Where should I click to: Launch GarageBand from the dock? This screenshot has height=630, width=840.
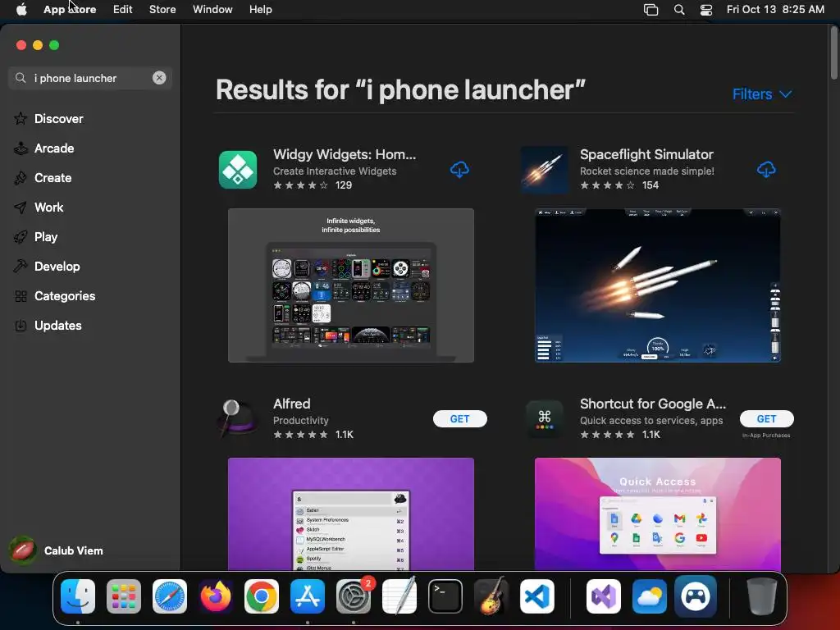point(491,596)
